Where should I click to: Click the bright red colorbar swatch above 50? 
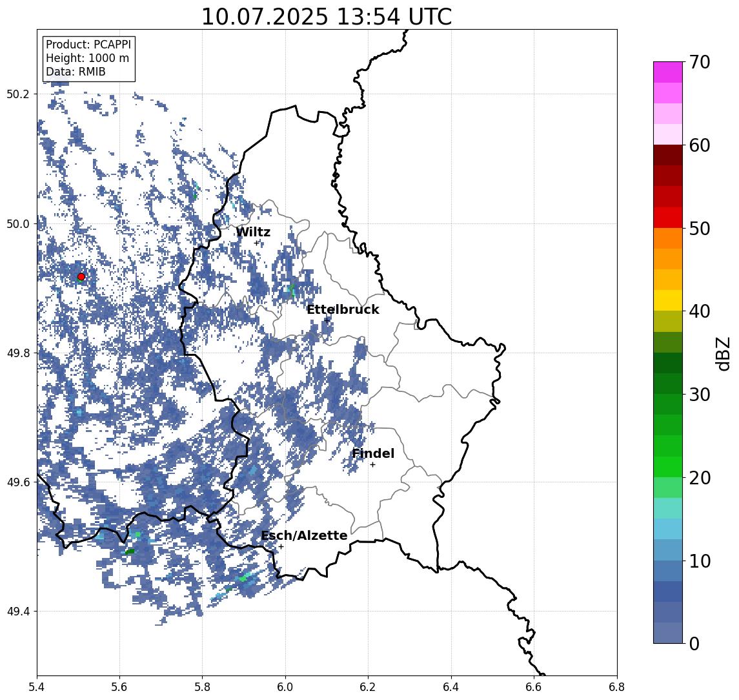click(668, 218)
